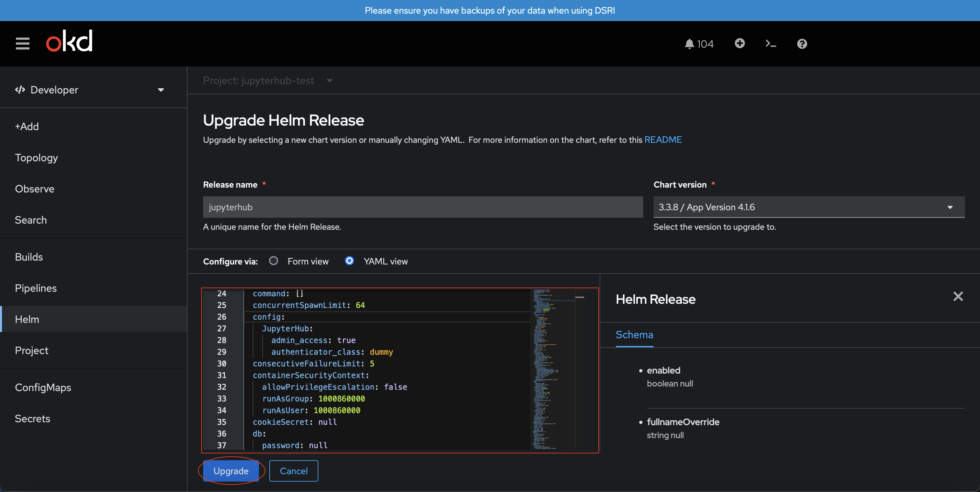
Task: Open notifications bell showing 104
Action: click(x=699, y=44)
